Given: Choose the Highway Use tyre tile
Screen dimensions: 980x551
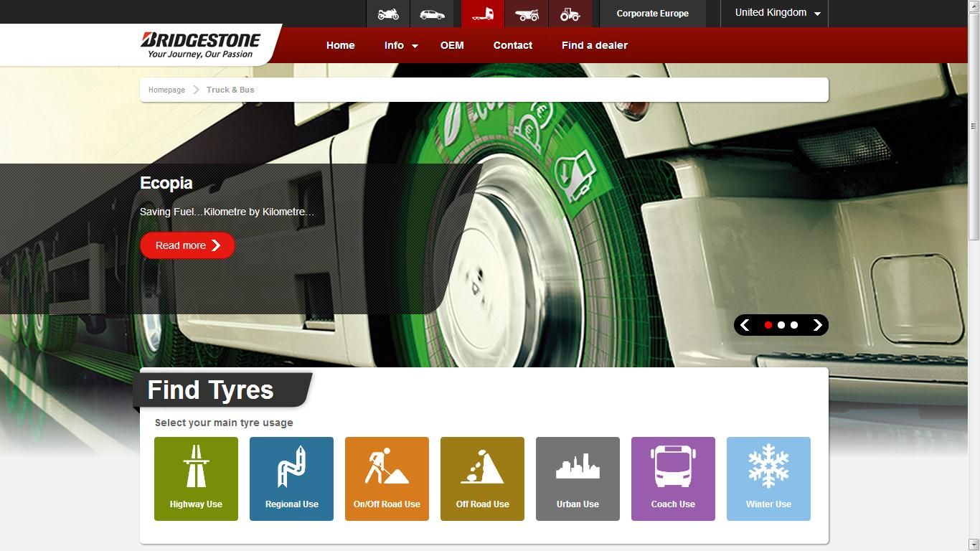Looking at the screenshot, I should point(196,478).
